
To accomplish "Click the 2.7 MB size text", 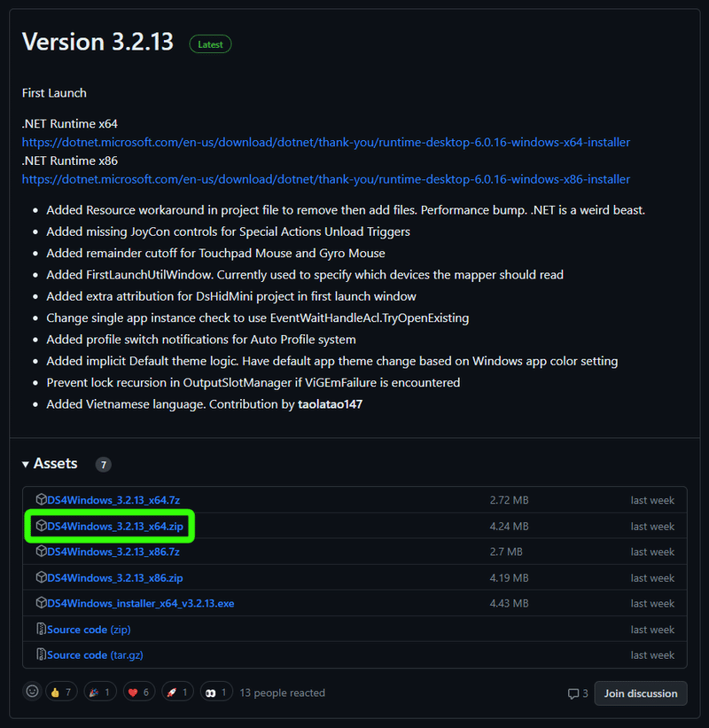I will tap(506, 552).
